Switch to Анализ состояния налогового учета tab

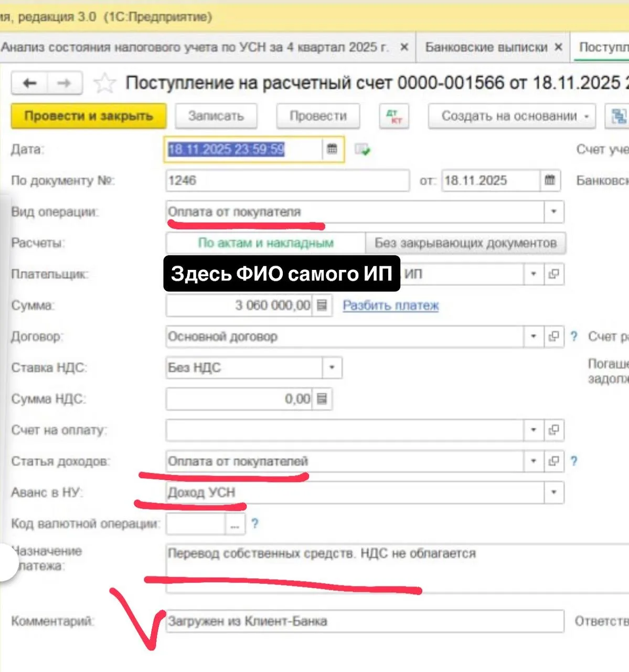(195, 47)
